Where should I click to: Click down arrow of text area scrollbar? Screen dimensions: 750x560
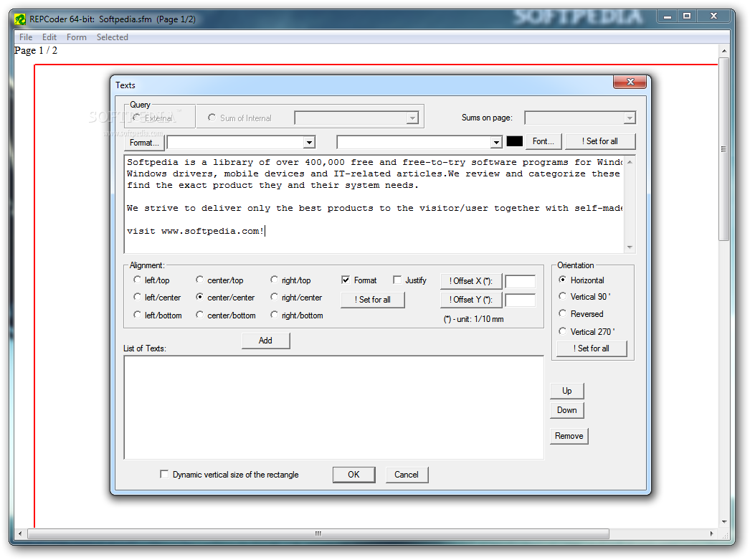click(x=630, y=247)
